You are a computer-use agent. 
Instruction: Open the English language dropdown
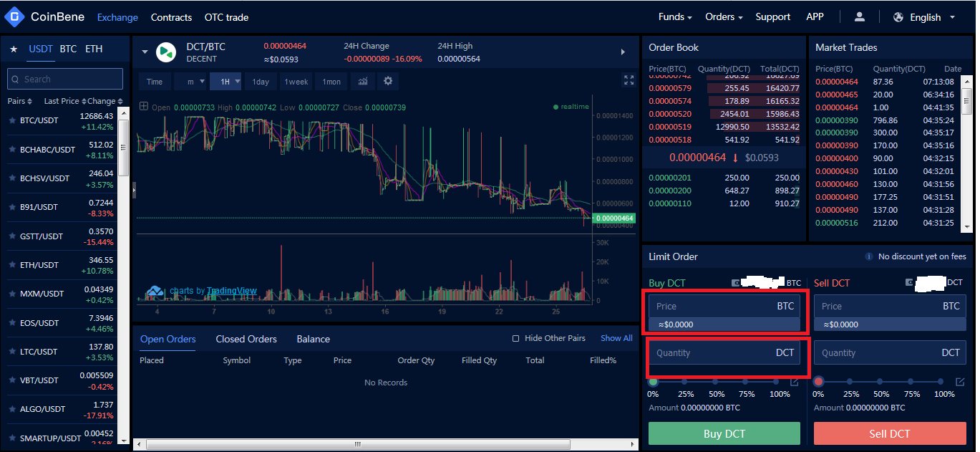[932, 17]
